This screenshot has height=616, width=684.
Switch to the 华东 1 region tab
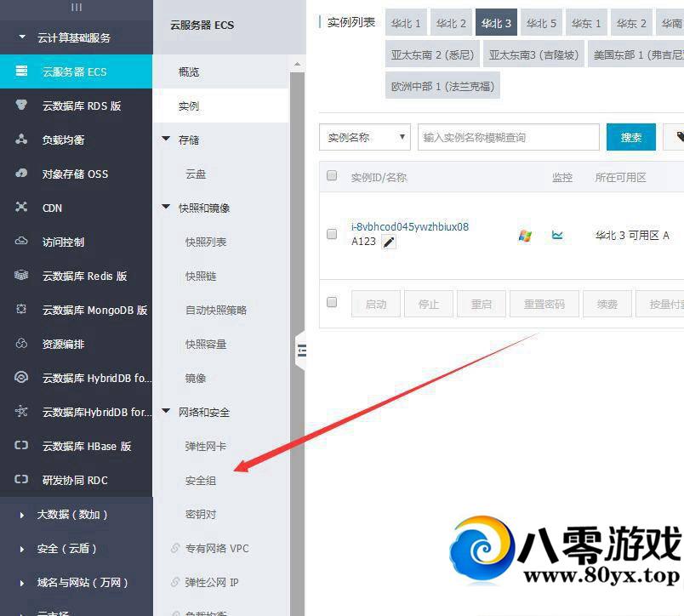coord(586,23)
